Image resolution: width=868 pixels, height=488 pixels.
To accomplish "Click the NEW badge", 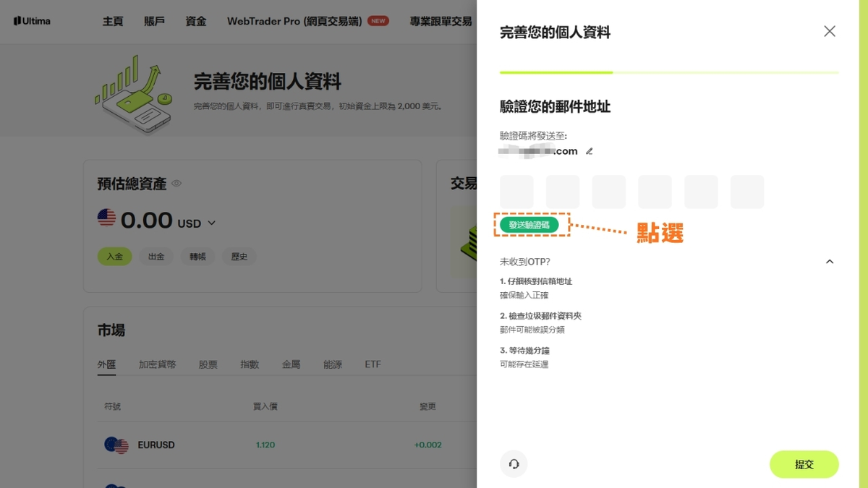I will (378, 21).
